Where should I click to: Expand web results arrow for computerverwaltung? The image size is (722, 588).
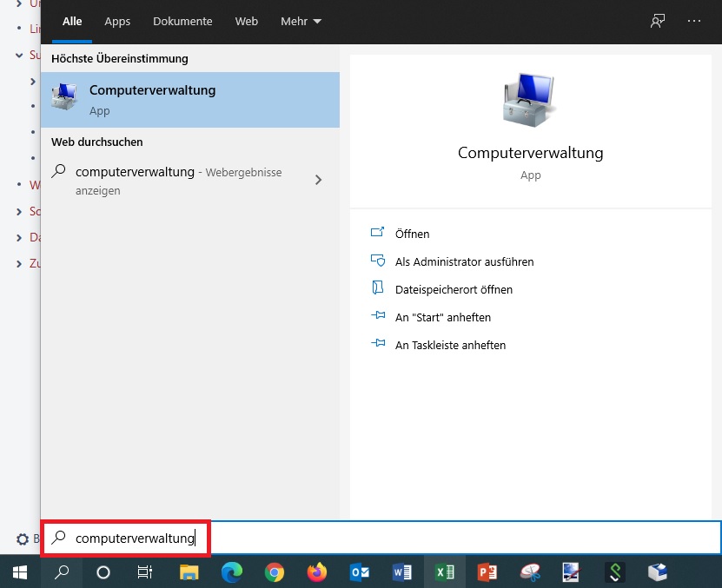(318, 180)
